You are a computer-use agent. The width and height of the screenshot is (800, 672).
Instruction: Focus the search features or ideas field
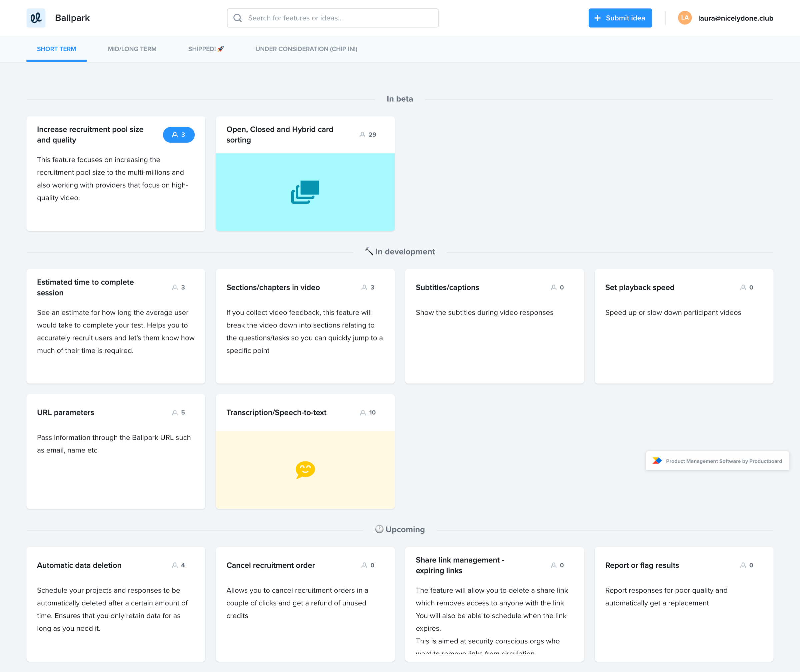332,18
